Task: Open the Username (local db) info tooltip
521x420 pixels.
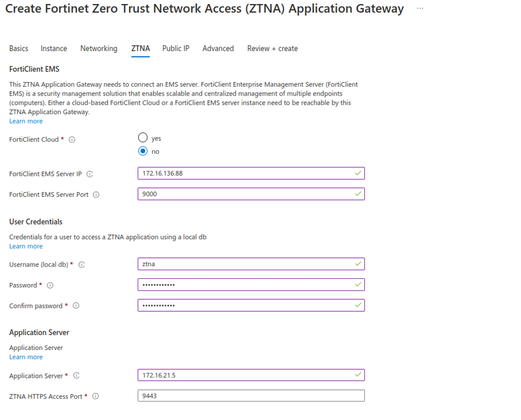Action: pyautogui.click(x=82, y=264)
